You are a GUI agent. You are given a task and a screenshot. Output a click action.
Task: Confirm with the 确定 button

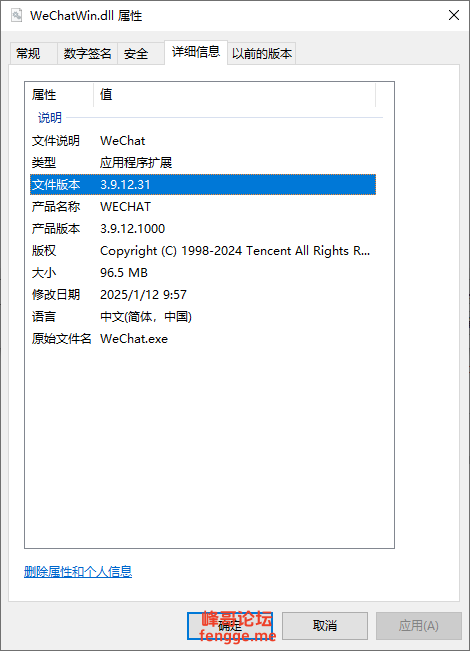[x=230, y=626]
